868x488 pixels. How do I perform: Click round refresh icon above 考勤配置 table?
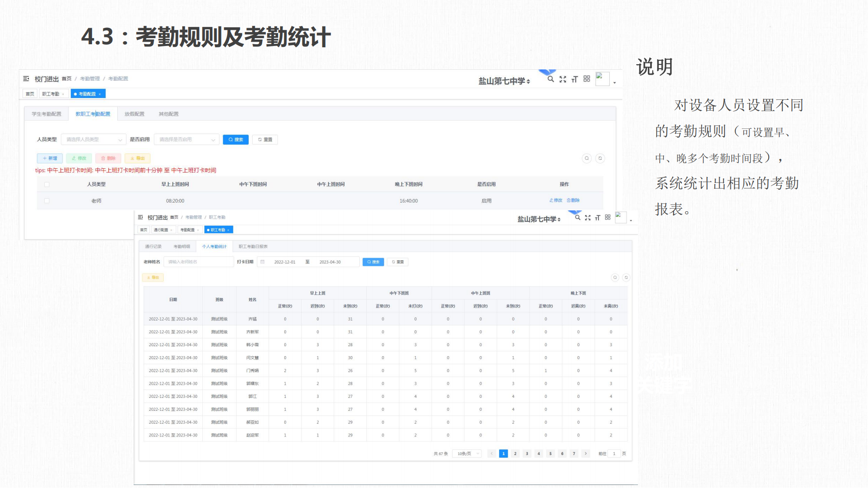600,158
